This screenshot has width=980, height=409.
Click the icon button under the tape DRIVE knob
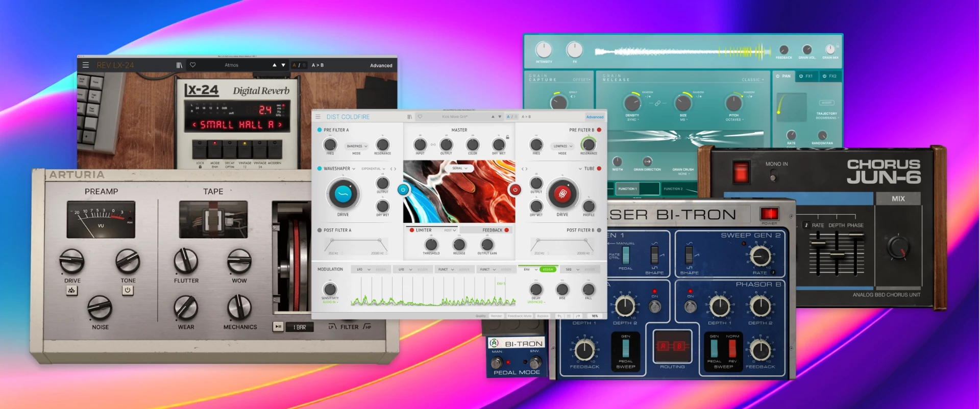[x=71, y=290]
